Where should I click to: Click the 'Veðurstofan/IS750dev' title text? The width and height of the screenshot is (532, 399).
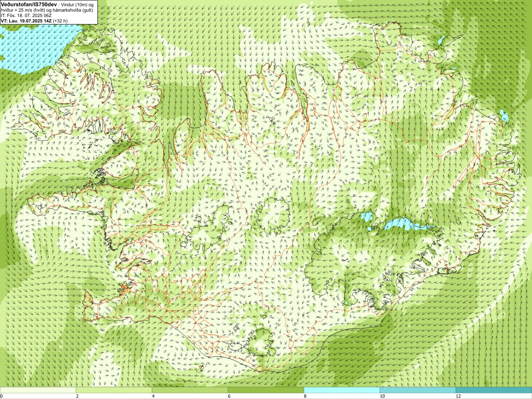[x=29, y=4]
